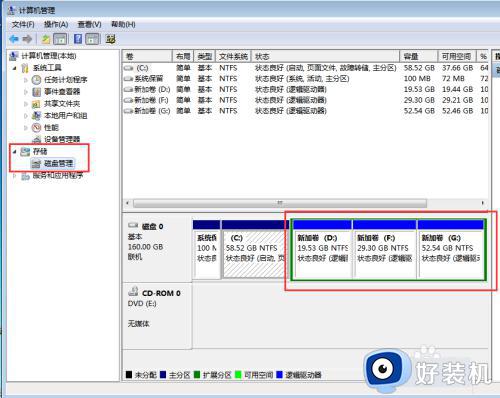Open the 操作(A) menu
The height and width of the screenshot is (398, 500).
[56, 25]
